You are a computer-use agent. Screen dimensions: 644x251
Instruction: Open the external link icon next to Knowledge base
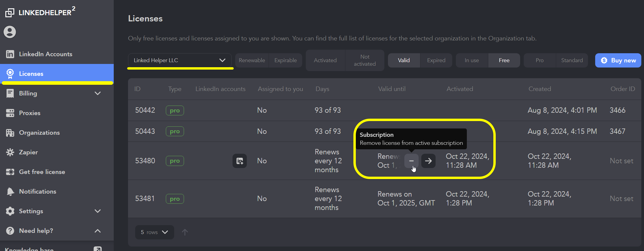pos(97,249)
